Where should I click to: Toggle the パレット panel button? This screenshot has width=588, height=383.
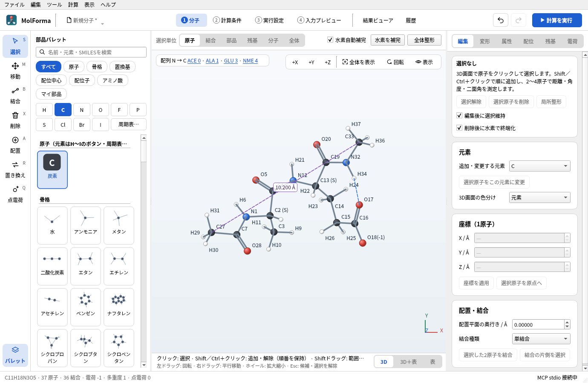coord(15,355)
